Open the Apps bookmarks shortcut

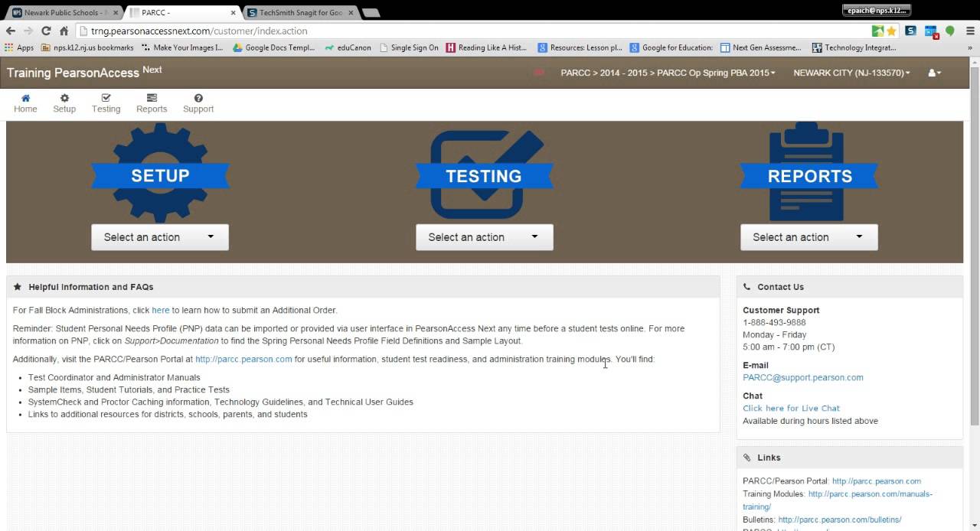click(19, 47)
